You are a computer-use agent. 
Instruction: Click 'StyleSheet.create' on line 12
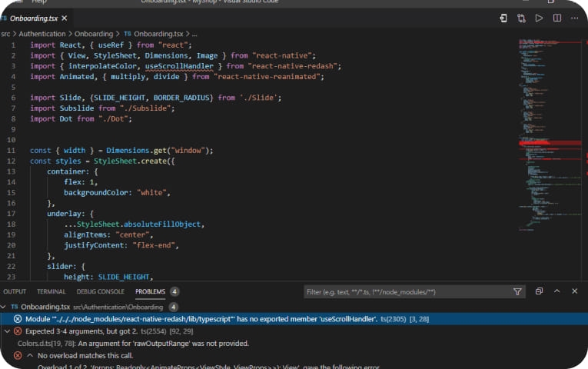click(130, 161)
